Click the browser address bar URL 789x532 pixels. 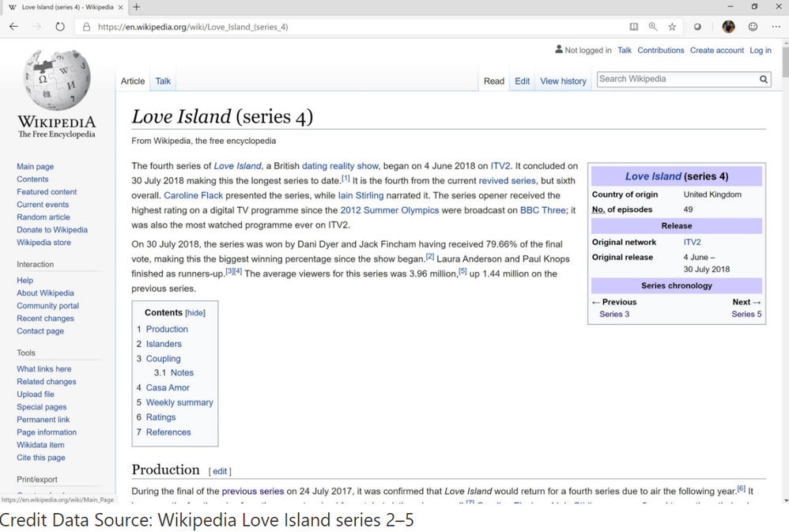pos(193,27)
